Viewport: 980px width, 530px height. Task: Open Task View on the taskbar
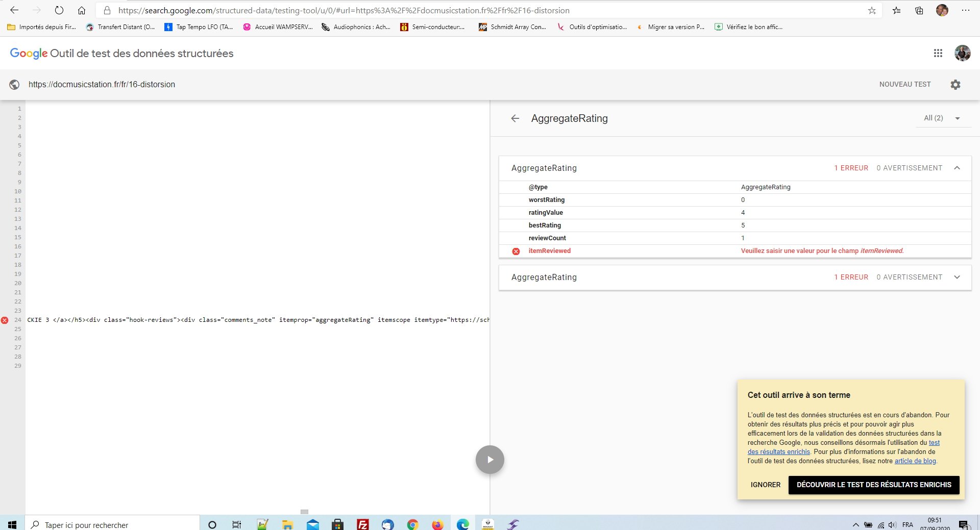[237, 524]
